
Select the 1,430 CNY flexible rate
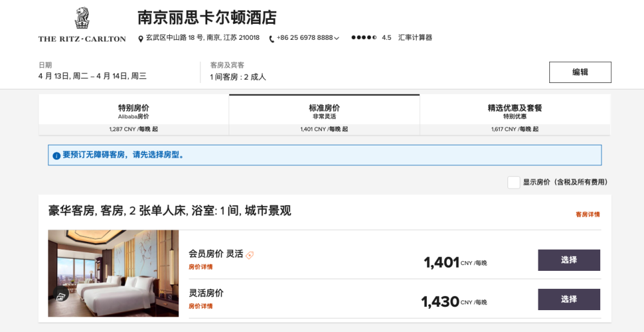(x=569, y=300)
